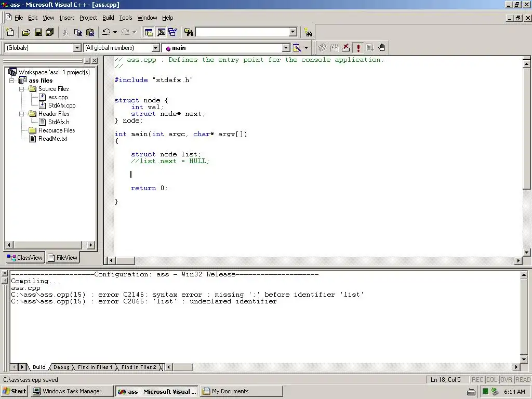532x399 pixels.
Task: Open the Edit menu
Action: click(x=33, y=18)
